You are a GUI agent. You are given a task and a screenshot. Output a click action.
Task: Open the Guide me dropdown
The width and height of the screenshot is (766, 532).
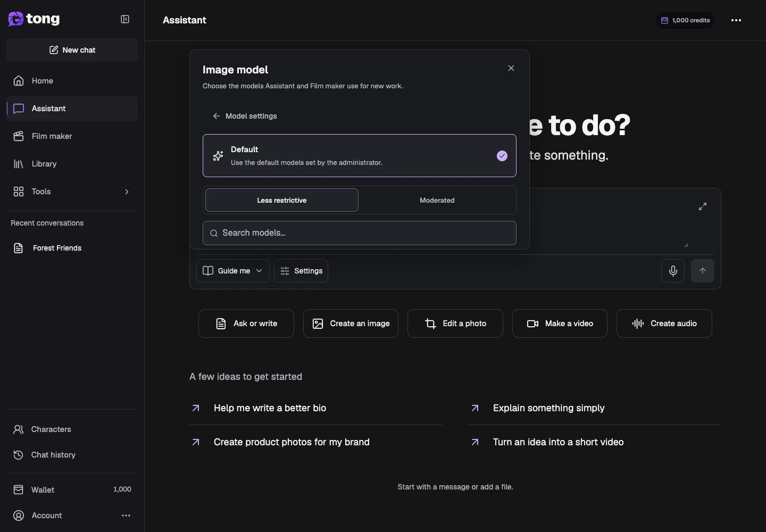[x=233, y=271]
